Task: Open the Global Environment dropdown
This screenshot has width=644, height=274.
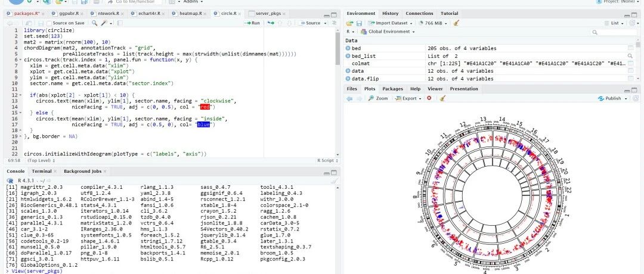Action: 388,32
